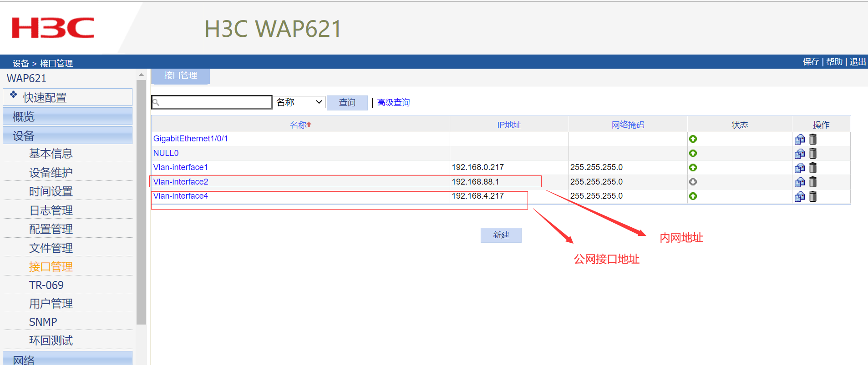Edit GigabitEthernet1/0/1 via its modify icon

click(x=799, y=139)
